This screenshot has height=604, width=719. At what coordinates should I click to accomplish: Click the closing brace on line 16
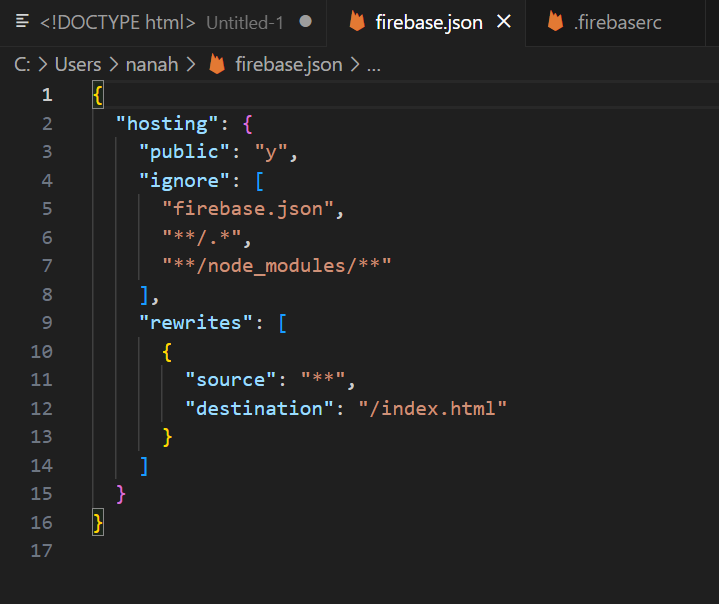[x=98, y=522]
